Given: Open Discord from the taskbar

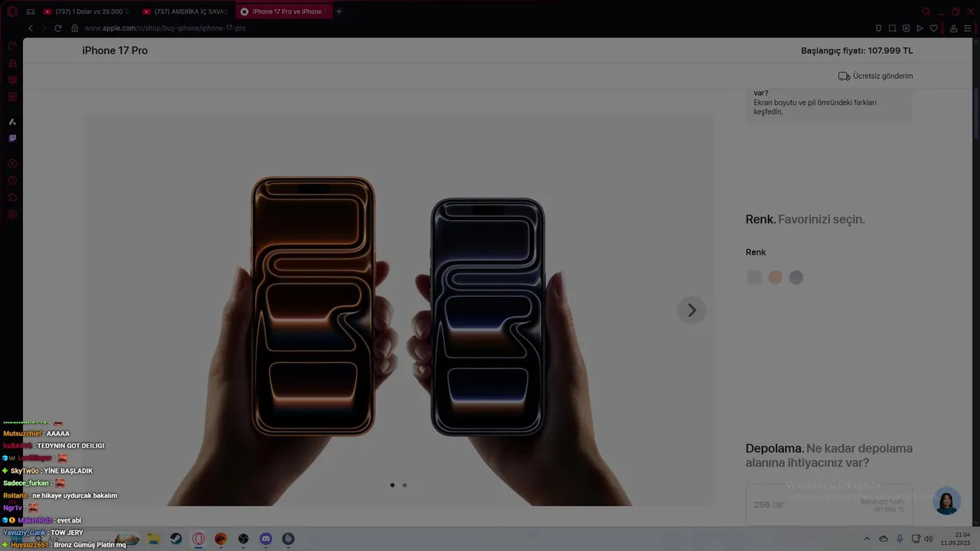Looking at the screenshot, I should point(266,539).
